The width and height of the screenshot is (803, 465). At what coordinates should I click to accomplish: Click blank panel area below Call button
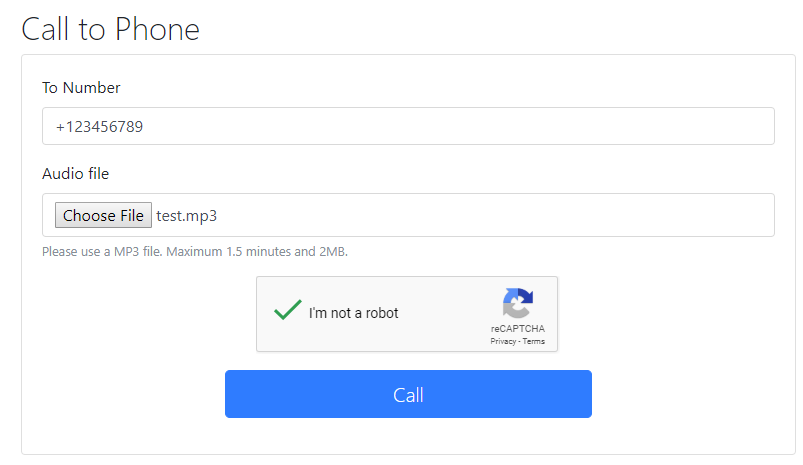click(x=408, y=436)
